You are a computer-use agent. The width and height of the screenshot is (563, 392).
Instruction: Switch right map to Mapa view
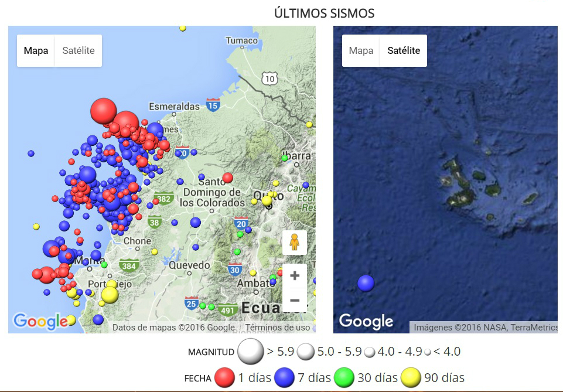click(361, 50)
